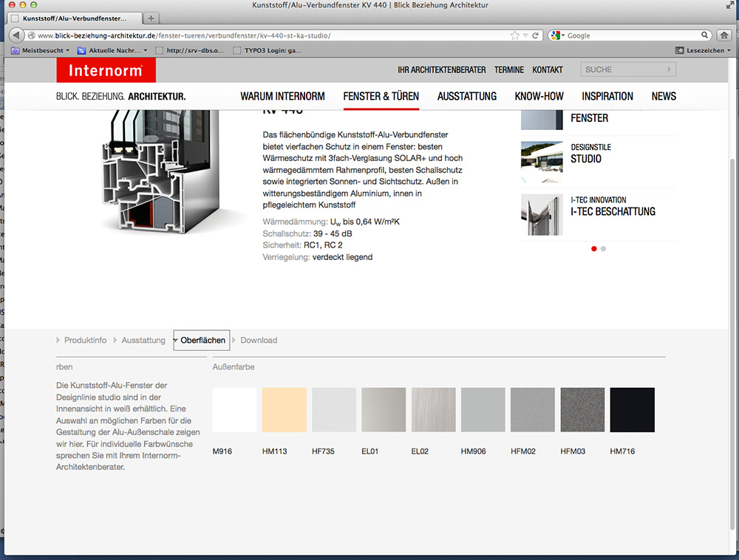Open URL history dropdown arrow
The height and width of the screenshot is (560, 739).
(525, 35)
